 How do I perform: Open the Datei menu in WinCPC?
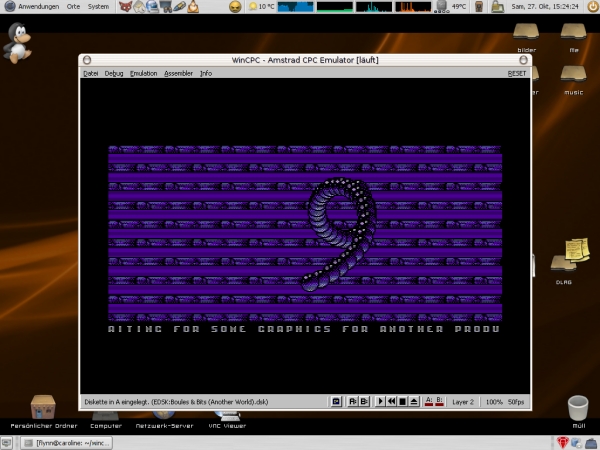point(91,73)
